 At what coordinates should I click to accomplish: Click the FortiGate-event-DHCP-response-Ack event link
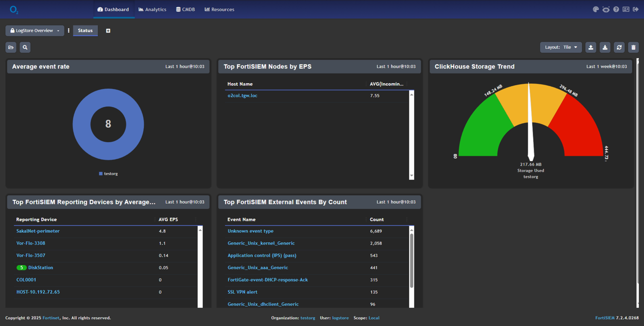[268, 280]
